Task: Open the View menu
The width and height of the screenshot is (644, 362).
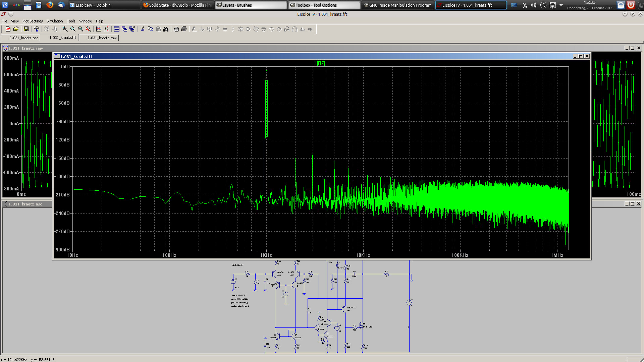Action: 15,21
